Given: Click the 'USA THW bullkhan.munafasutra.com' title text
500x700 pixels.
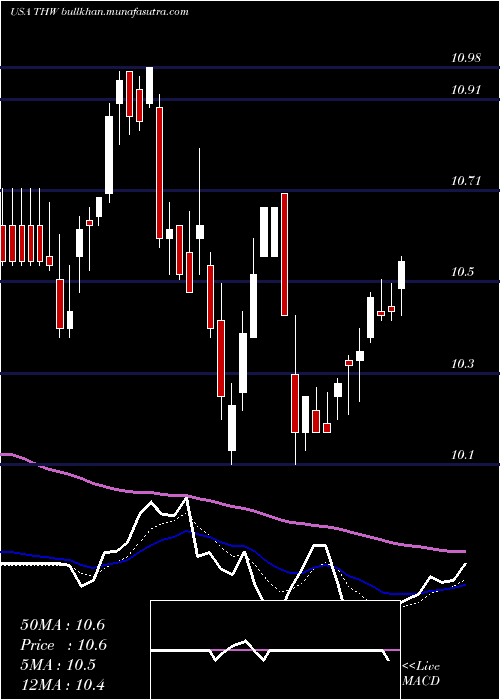Looking at the screenshot, I should [99, 12].
